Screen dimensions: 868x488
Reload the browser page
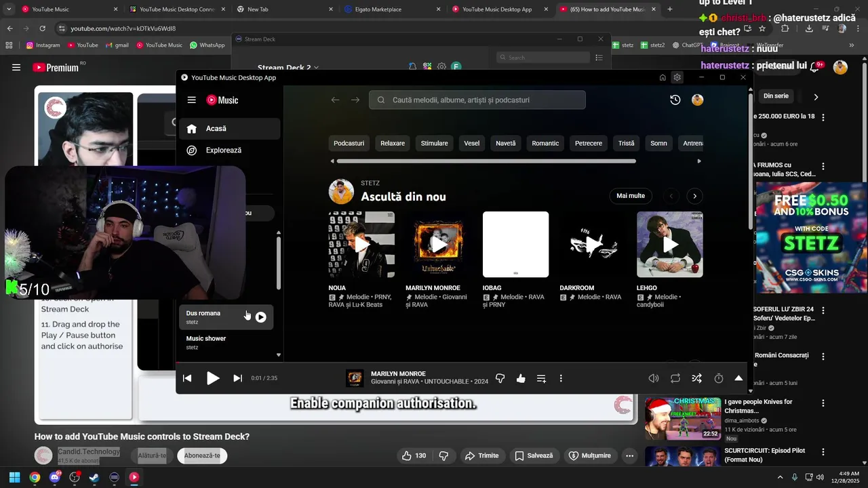click(42, 28)
